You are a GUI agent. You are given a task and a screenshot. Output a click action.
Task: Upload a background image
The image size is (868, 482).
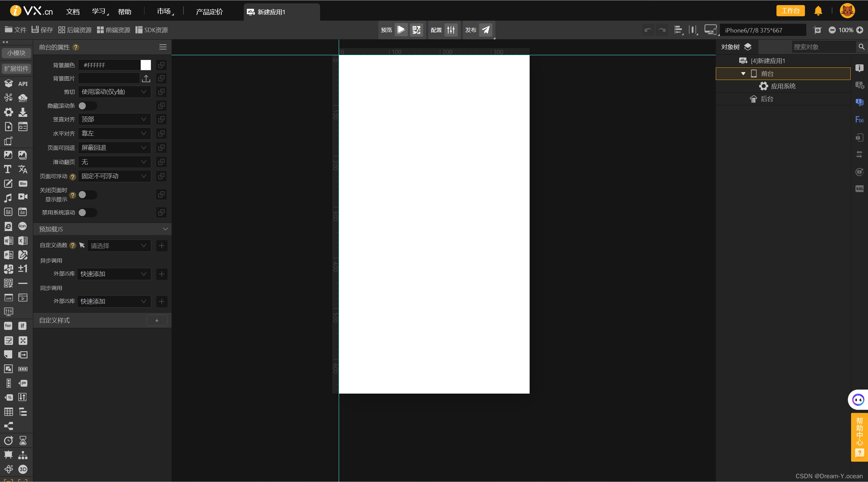pos(146,79)
